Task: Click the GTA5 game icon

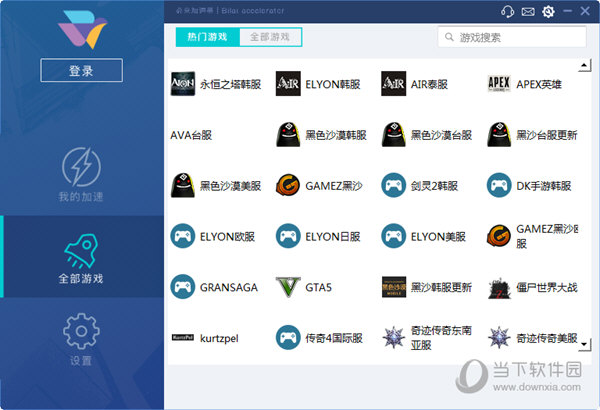Action: (288, 287)
